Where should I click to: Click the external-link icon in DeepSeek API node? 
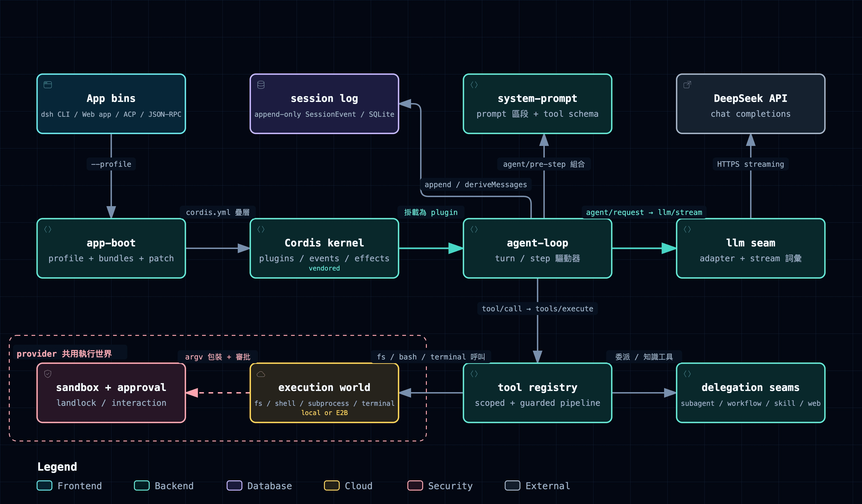[x=687, y=85]
